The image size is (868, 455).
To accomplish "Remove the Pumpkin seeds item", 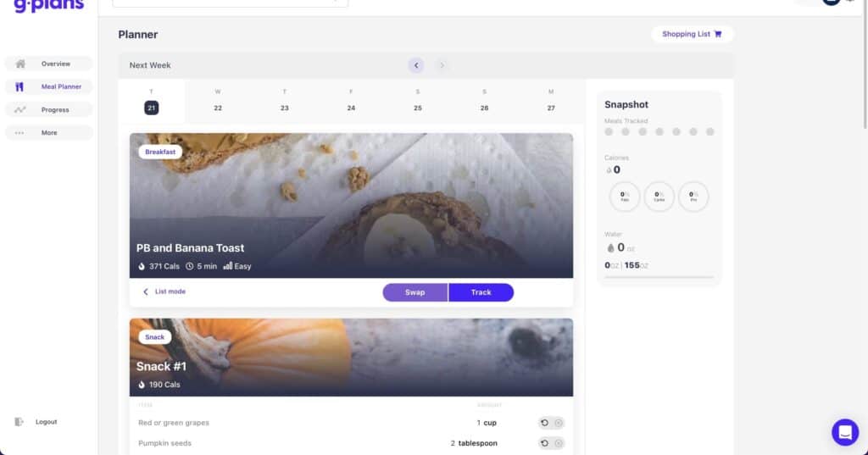I will click(559, 443).
